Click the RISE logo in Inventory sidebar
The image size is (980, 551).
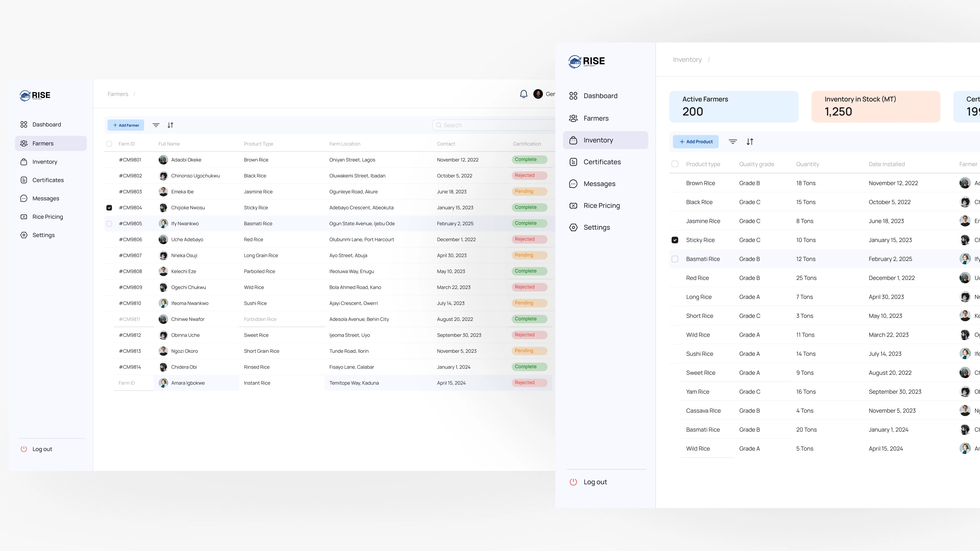(x=587, y=61)
